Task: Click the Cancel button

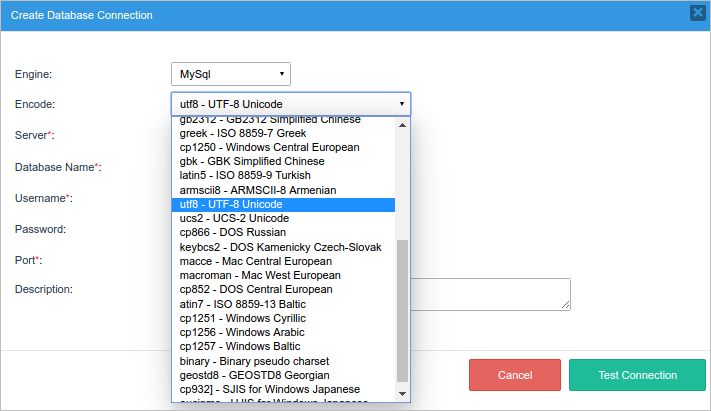Action: (x=514, y=375)
